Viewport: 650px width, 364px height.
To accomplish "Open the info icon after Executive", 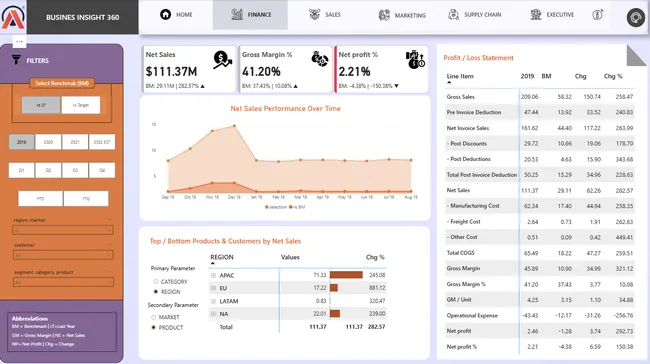I will (597, 15).
